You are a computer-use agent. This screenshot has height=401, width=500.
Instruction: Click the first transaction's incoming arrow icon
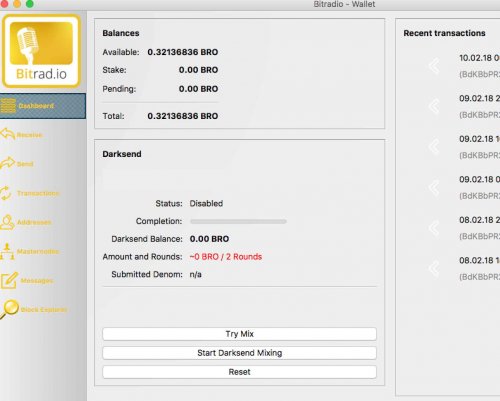click(x=434, y=66)
